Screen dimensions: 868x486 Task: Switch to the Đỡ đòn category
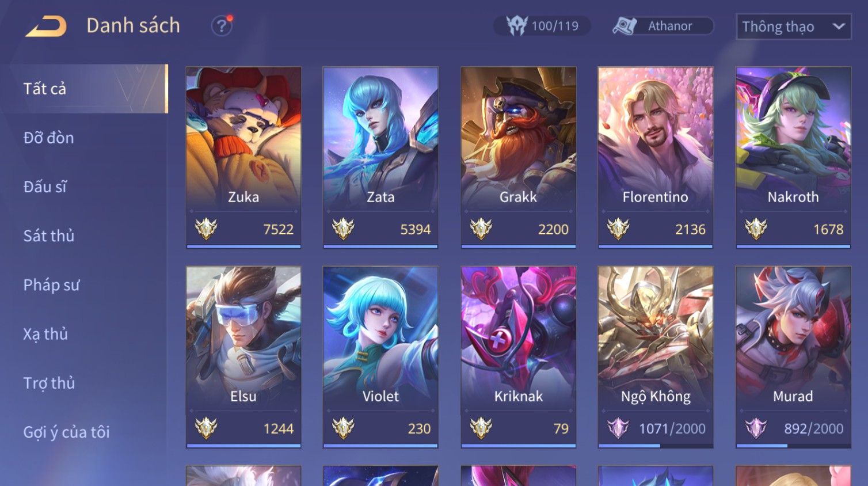48,138
